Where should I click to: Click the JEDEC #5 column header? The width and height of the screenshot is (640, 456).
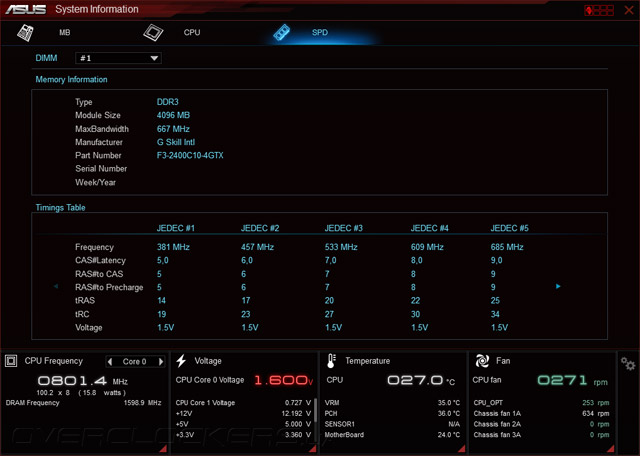click(509, 228)
